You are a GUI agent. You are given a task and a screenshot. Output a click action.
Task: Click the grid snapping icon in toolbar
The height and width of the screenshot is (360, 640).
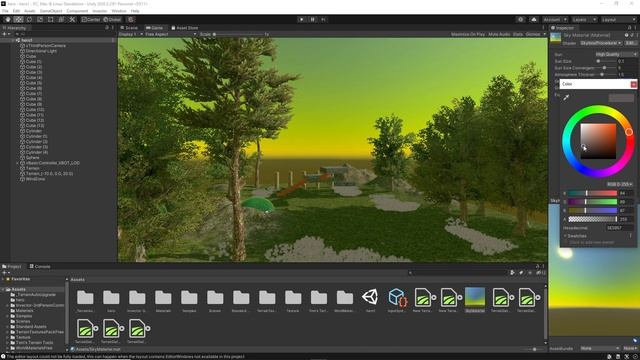(131, 19)
